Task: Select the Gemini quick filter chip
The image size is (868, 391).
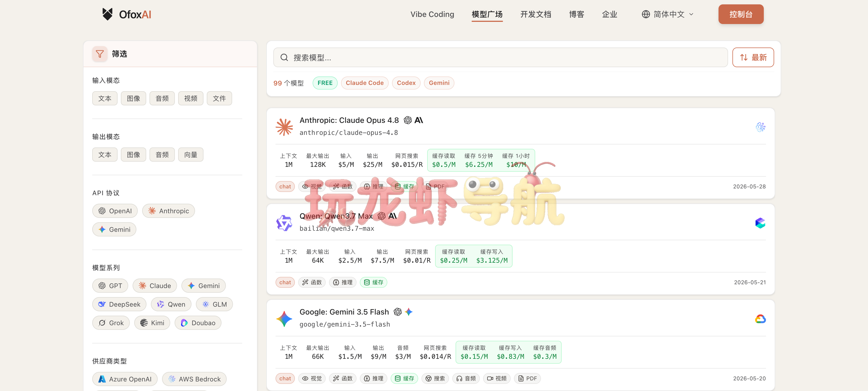Action: (x=439, y=83)
